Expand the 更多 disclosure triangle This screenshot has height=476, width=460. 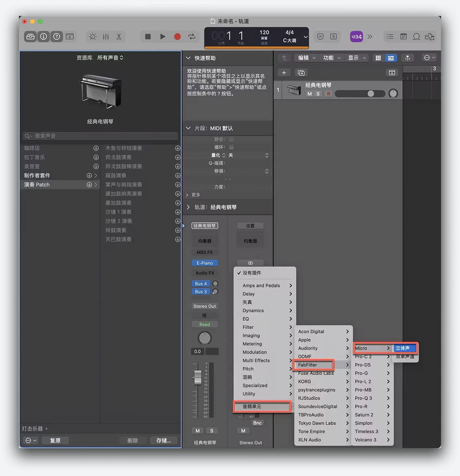pyautogui.click(x=187, y=195)
